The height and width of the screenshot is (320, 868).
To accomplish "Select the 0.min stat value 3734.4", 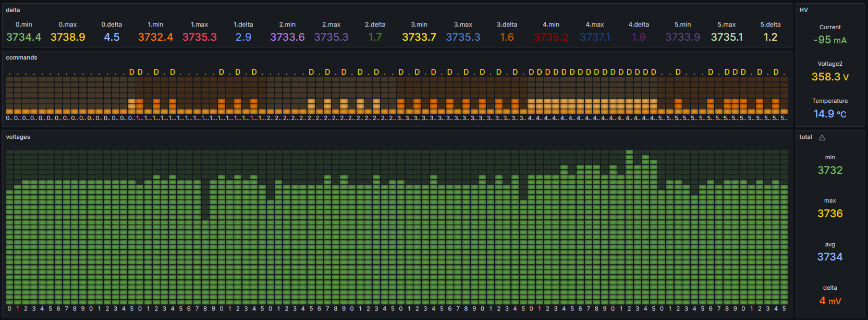I will tap(24, 37).
